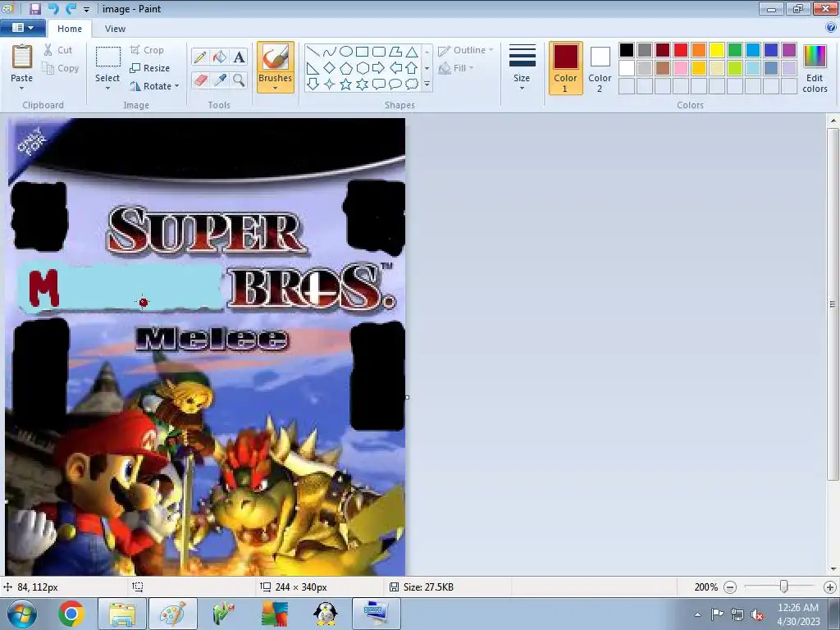Open the Windows Start button
840x630 pixels.
[x=21, y=614]
